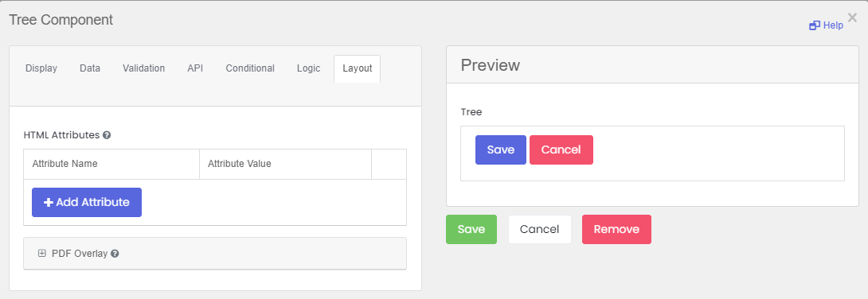This screenshot has width=868, height=299.
Task: Click the red Cancel button in Tree preview
Action: point(561,149)
